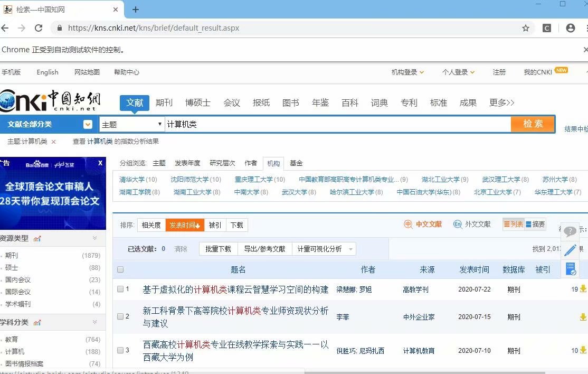This screenshot has height=374, width=588.
Task: Check the checkbox for result 1
Action: coord(120,288)
